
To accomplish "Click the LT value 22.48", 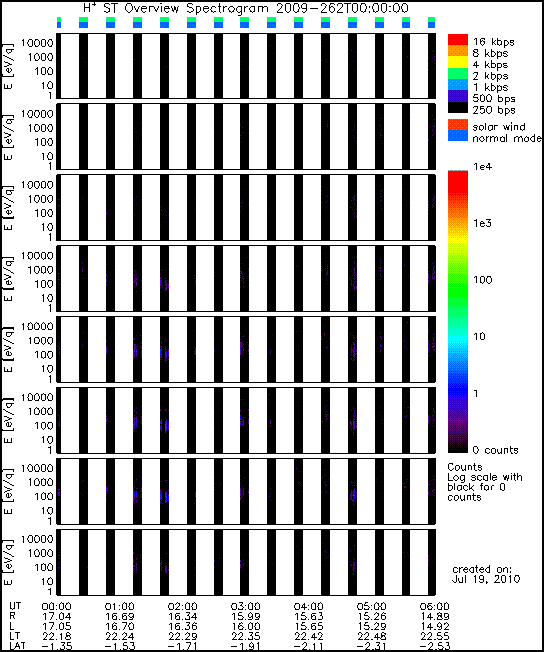I will (x=371, y=637).
